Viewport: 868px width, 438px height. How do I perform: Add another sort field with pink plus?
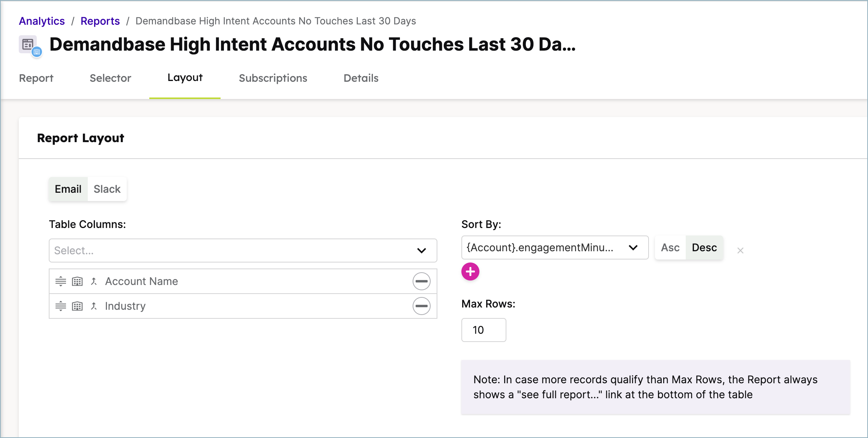(x=470, y=271)
